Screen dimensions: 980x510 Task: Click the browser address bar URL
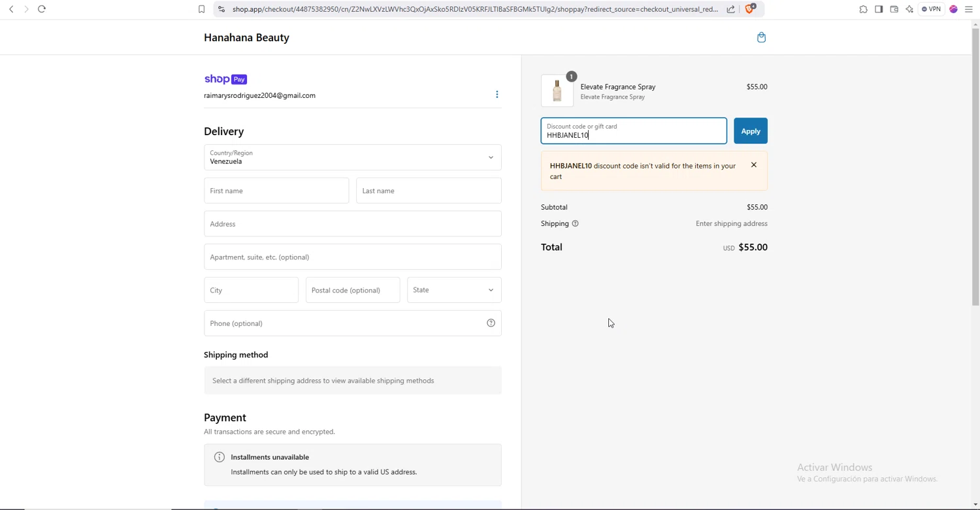pyautogui.click(x=475, y=9)
